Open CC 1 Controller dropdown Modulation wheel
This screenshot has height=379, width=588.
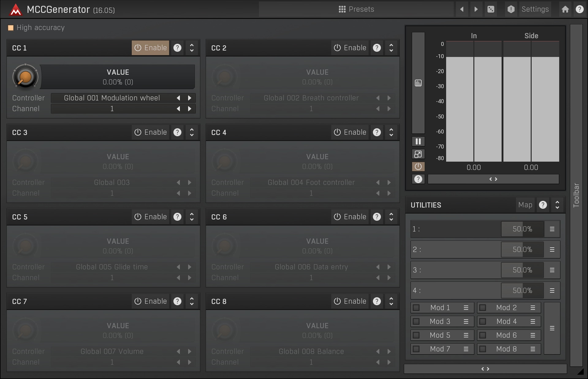click(112, 98)
